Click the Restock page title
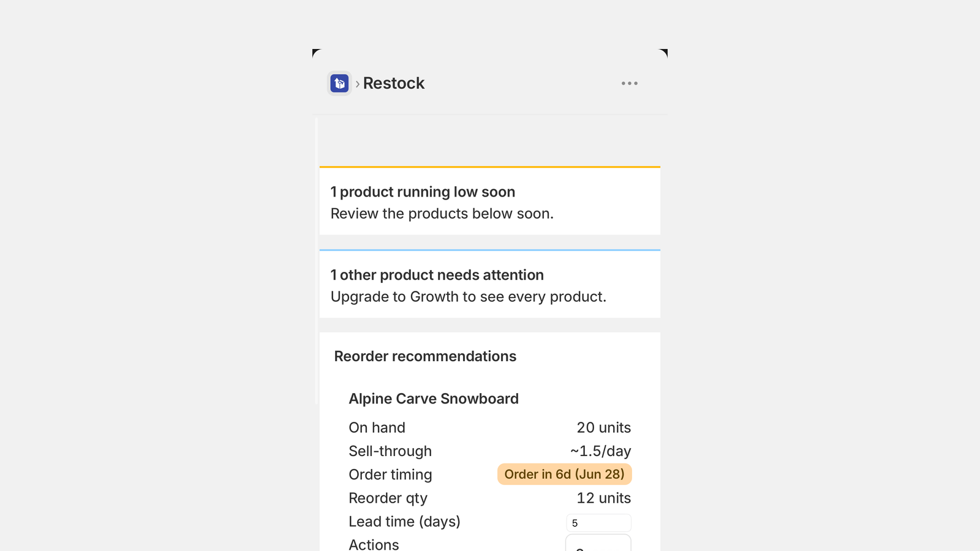The image size is (980, 551). coord(394,83)
